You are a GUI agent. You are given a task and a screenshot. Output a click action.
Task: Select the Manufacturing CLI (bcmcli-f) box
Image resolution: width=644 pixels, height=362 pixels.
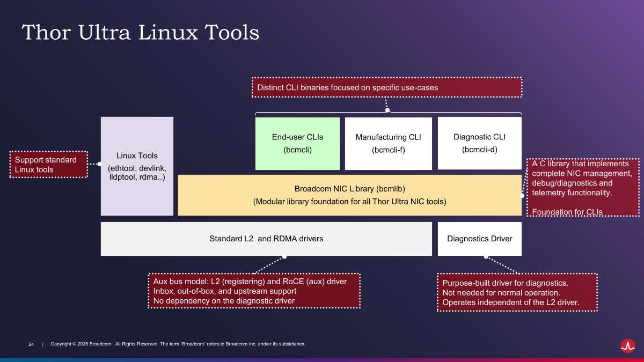coord(389,143)
